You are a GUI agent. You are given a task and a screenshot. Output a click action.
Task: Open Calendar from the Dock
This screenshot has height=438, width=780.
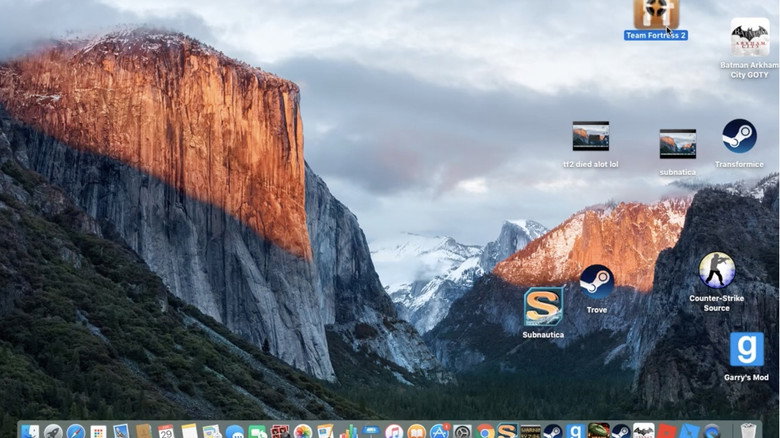pos(166,432)
